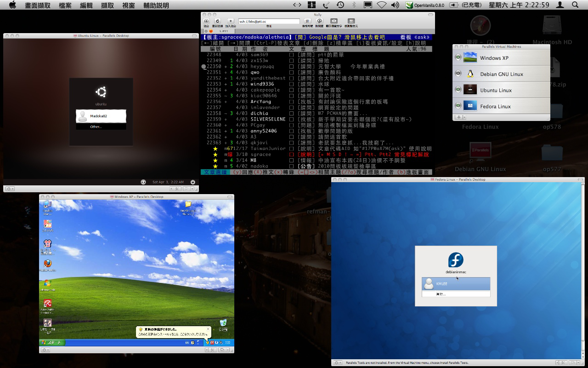Open the sites book icon in Nally
The height and width of the screenshot is (368, 588).
click(206, 21)
